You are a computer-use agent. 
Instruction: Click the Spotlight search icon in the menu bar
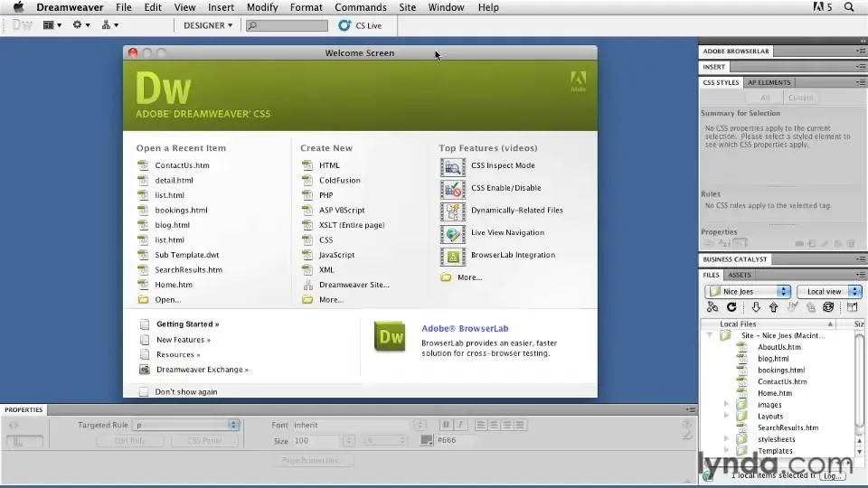849,7
